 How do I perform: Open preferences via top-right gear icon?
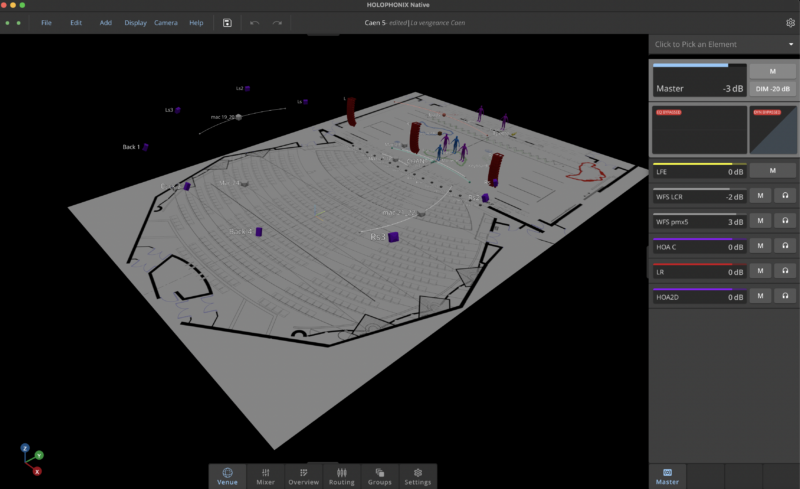click(791, 22)
